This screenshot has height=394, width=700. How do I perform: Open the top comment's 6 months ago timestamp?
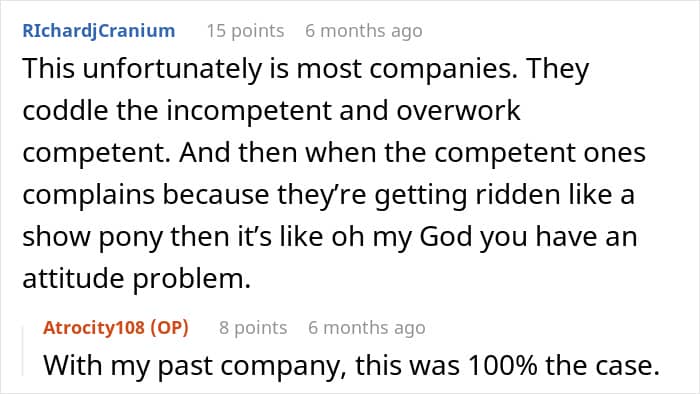(x=364, y=31)
